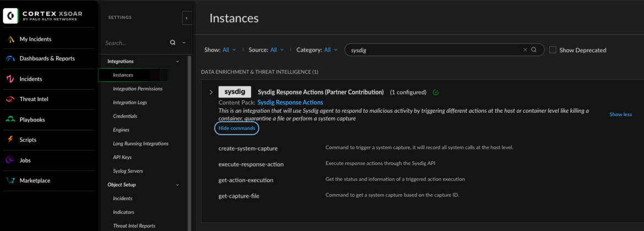This screenshot has height=231, width=644.
Task: Click the Playbooks sidebar icon
Action: [10, 120]
